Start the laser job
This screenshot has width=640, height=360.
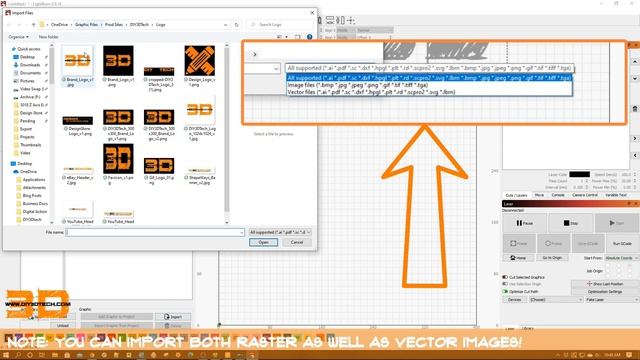[x=616, y=223]
